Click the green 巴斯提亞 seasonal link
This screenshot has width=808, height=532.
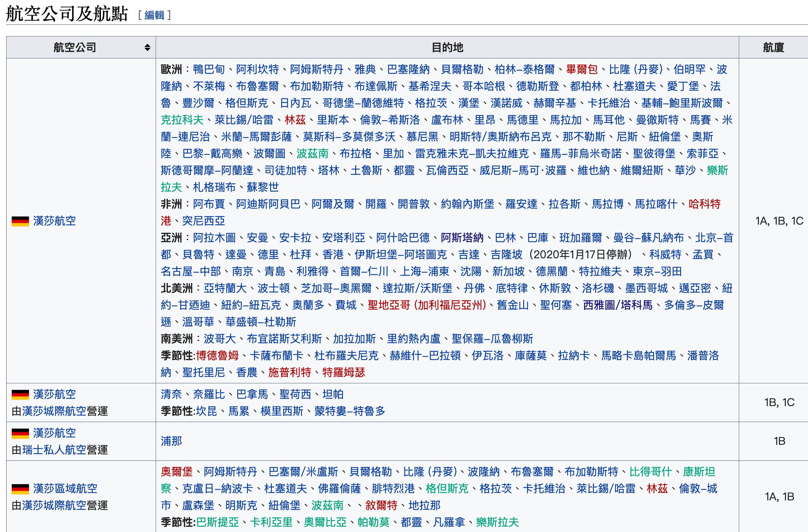click(217, 522)
